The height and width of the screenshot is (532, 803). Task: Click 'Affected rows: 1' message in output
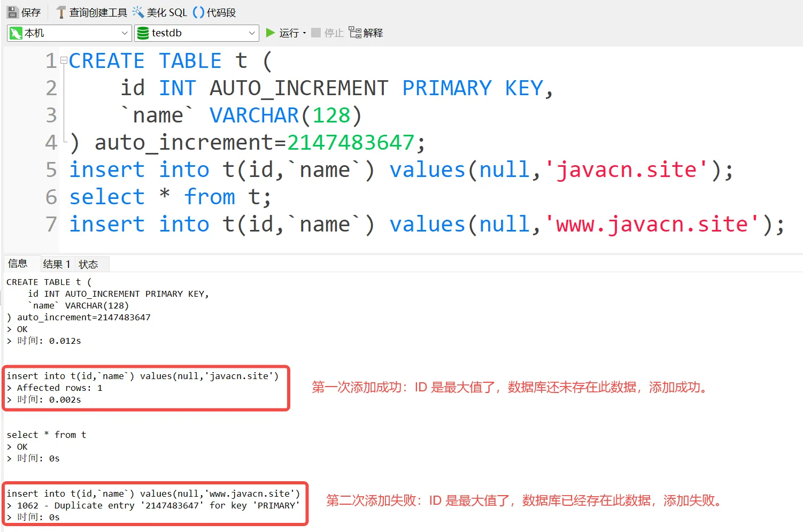pyautogui.click(x=59, y=388)
